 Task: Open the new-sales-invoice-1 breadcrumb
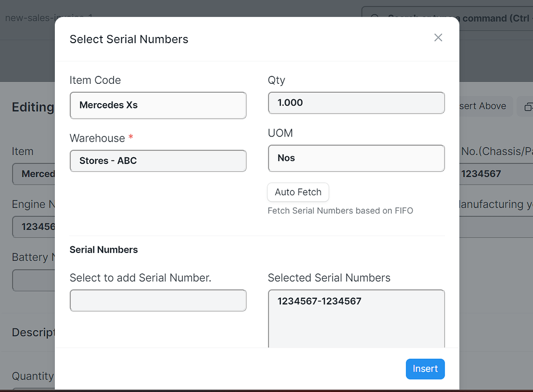(48, 17)
